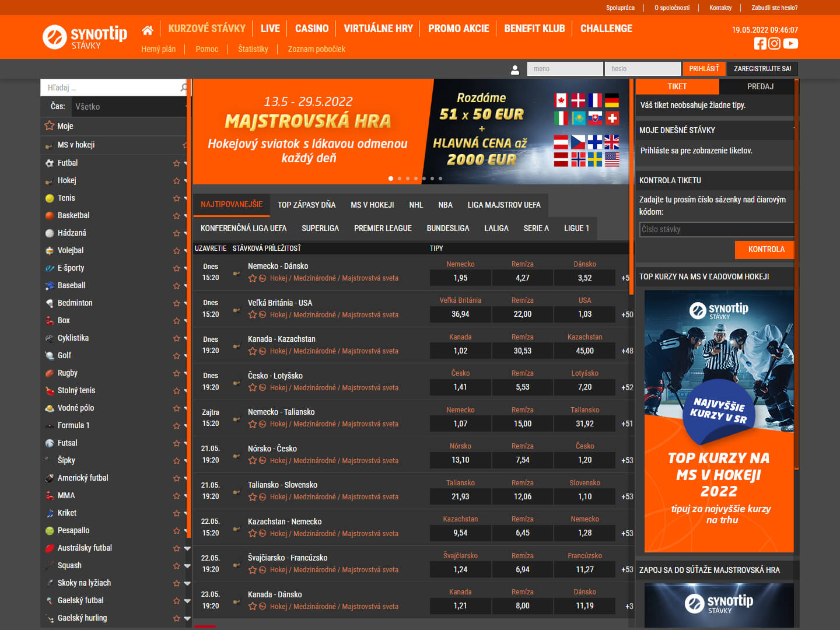Favorite the Hokej sport with star
This screenshot has width=840, height=630.
tap(177, 181)
